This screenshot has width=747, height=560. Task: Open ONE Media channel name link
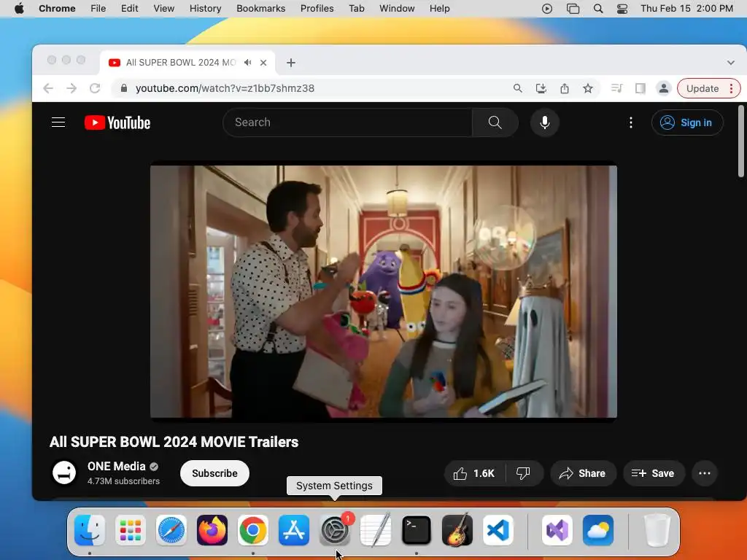116,466
